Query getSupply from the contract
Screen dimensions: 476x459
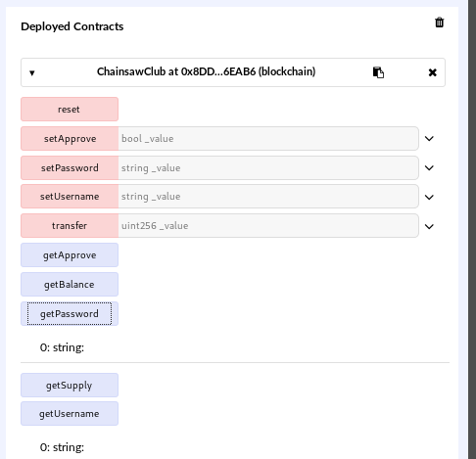[x=70, y=386]
